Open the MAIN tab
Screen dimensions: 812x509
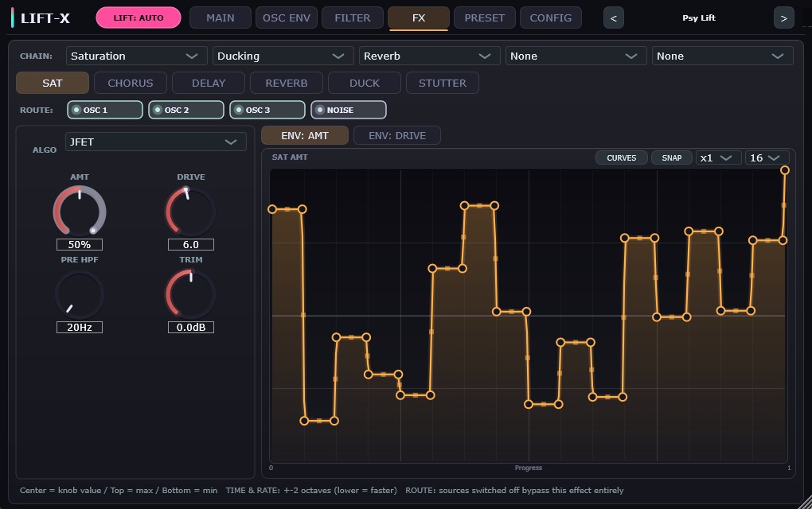coord(220,17)
